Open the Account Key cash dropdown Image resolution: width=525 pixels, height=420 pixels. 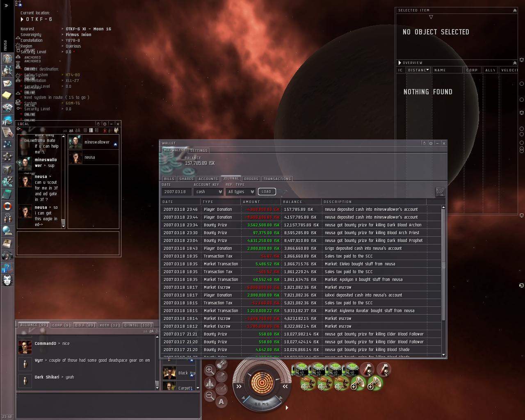(x=209, y=192)
